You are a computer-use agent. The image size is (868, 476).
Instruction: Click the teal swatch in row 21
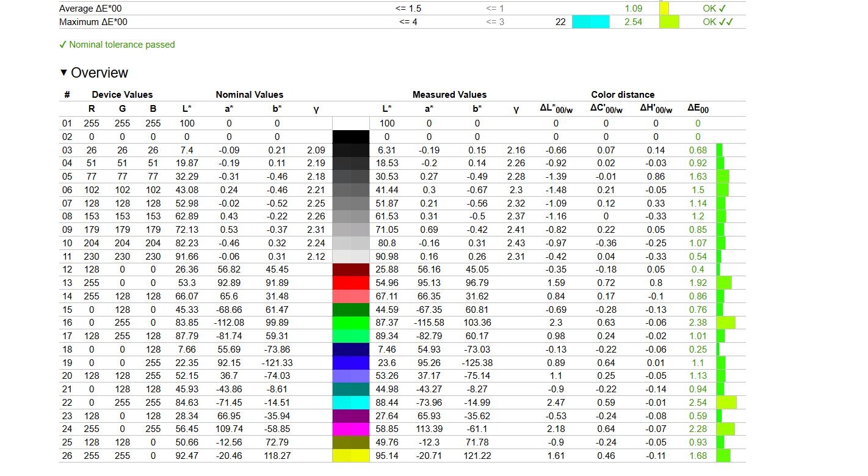click(x=351, y=389)
